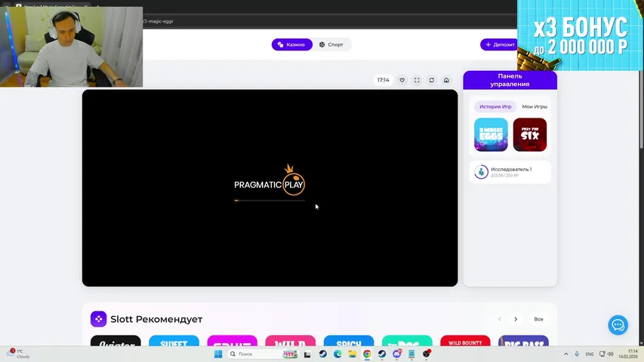The height and width of the screenshot is (362, 644).
Task: Open Steam from the taskbar
Action: coord(322,354)
